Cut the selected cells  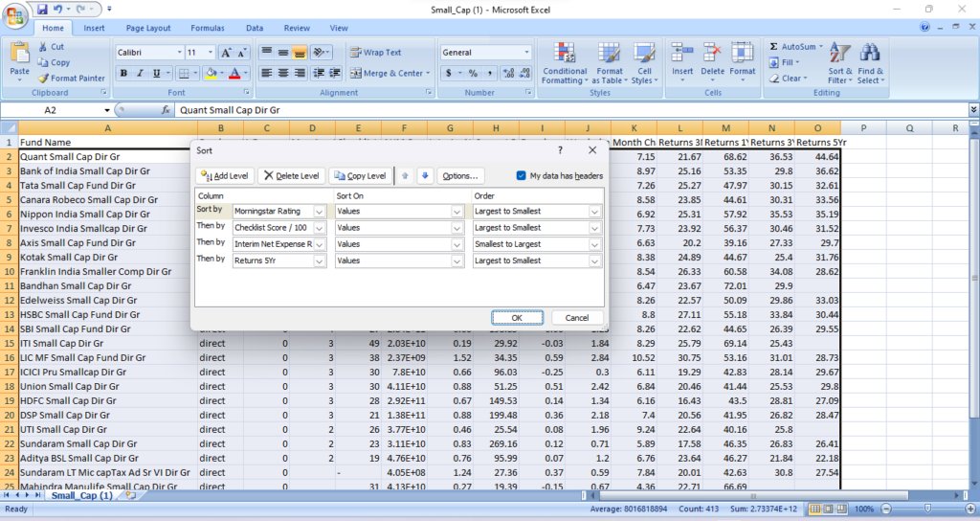[x=52, y=47]
